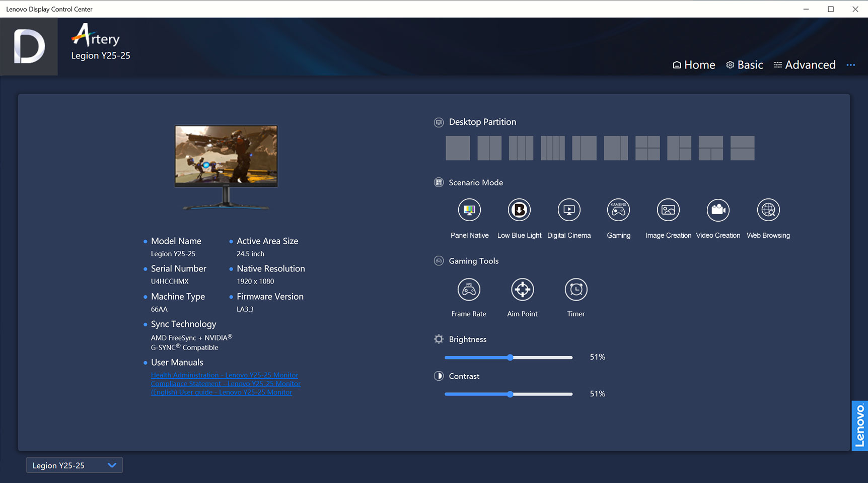Enable Web Browsing scenario mode
The image size is (868, 483).
(768, 210)
